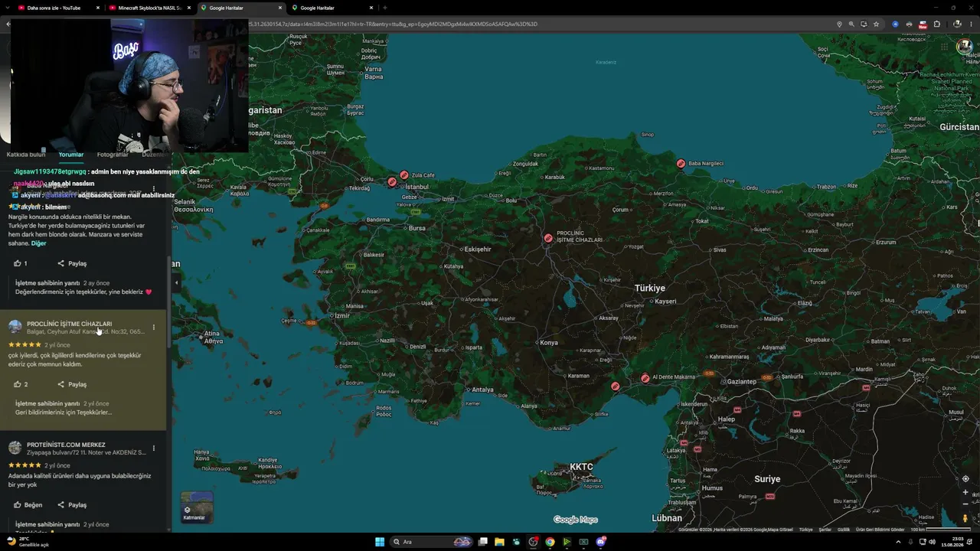Bookmark this page with the star icon

point(877,24)
